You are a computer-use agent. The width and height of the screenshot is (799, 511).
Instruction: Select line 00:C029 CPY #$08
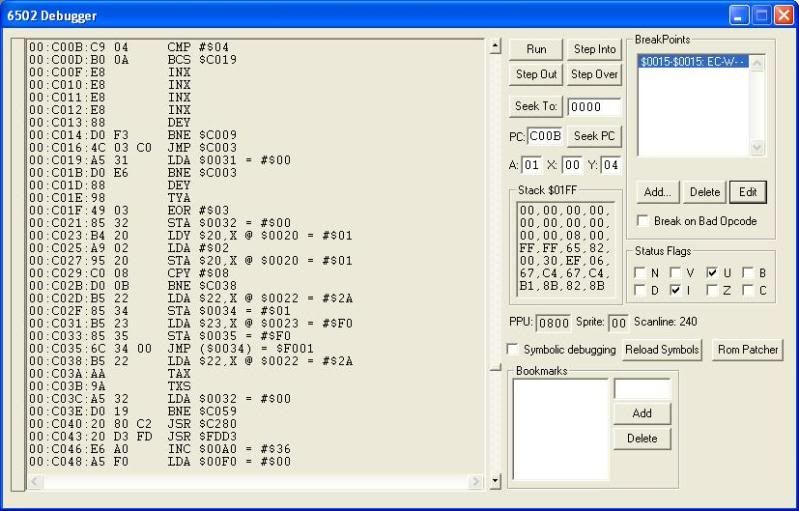point(129,273)
